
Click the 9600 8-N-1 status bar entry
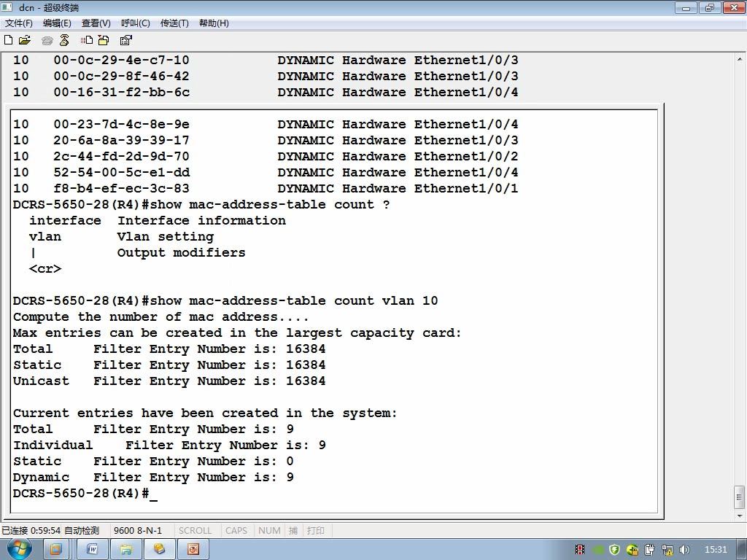[138, 530]
